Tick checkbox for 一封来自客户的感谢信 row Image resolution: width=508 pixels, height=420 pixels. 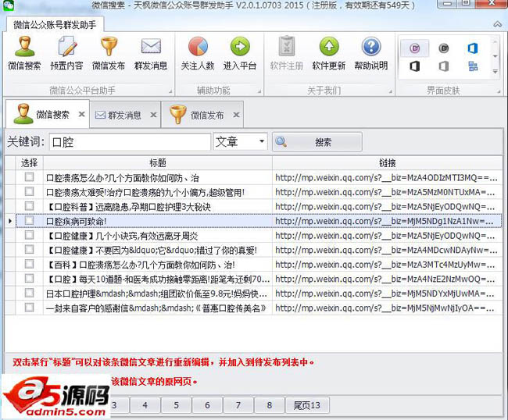click(29, 307)
